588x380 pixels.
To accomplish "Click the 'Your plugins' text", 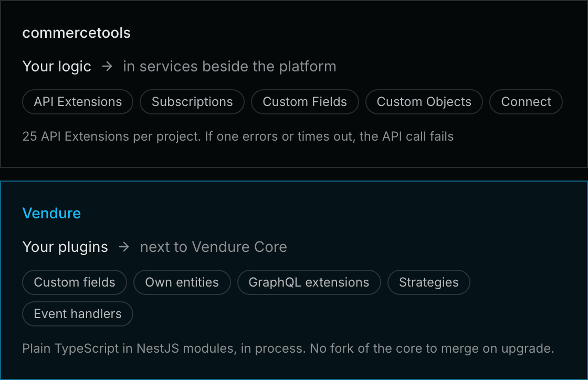I will point(65,247).
